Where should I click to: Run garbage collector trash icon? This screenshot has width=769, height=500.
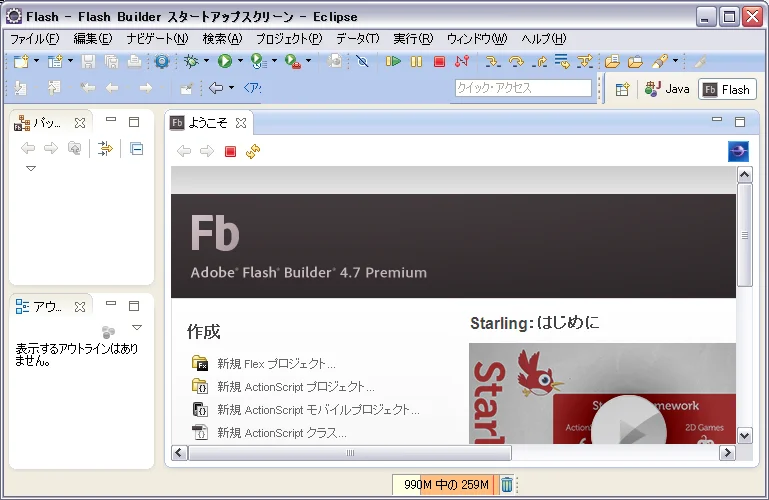[507, 485]
